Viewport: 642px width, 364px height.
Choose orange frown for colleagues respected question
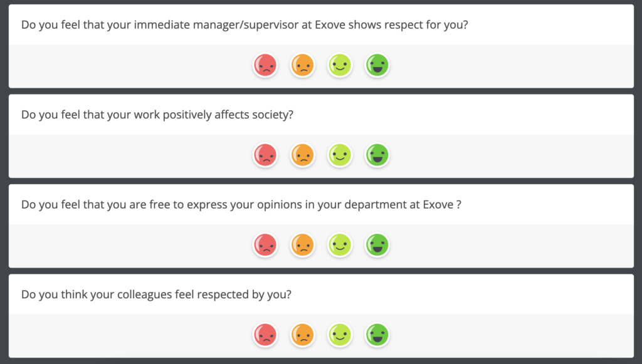point(303,335)
